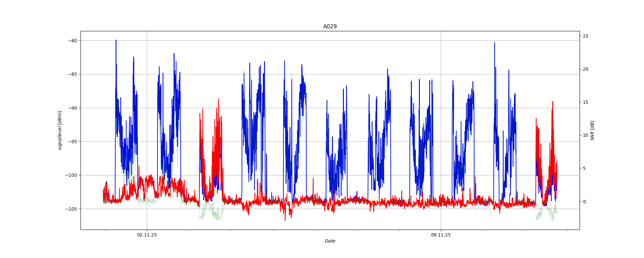This screenshot has width=644, height=258.
Task: Click the −95 tick on left axis
Action: (72, 142)
